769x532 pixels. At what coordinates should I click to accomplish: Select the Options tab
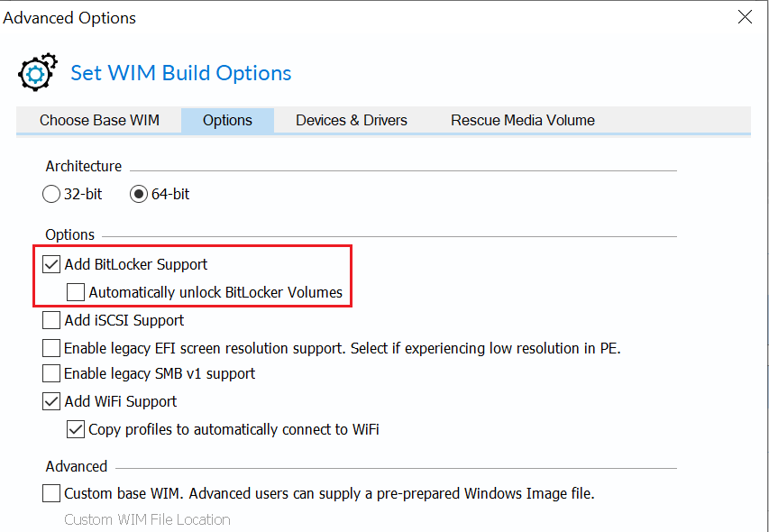click(x=227, y=120)
